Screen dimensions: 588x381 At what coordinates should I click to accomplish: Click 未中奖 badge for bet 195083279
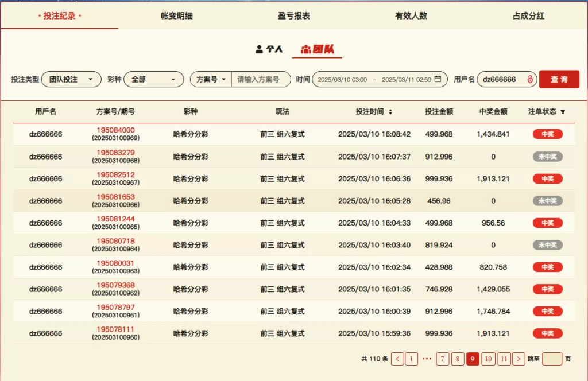coord(547,157)
